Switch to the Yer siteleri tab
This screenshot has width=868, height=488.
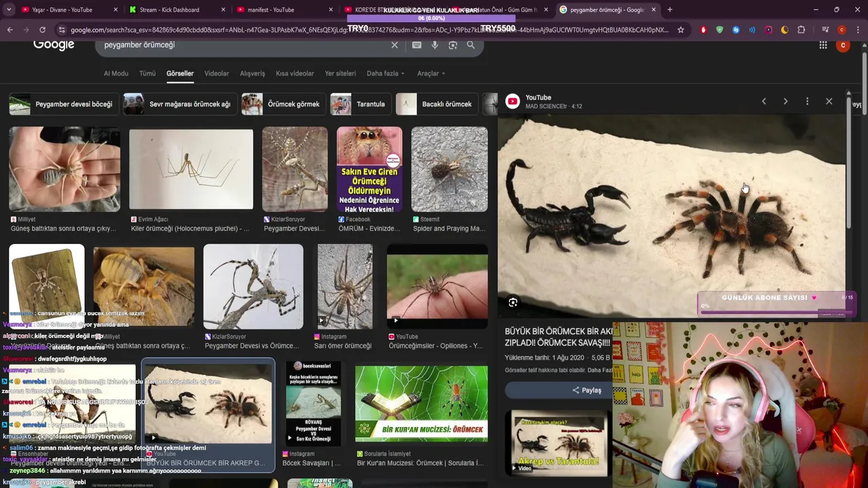[340, 73]
